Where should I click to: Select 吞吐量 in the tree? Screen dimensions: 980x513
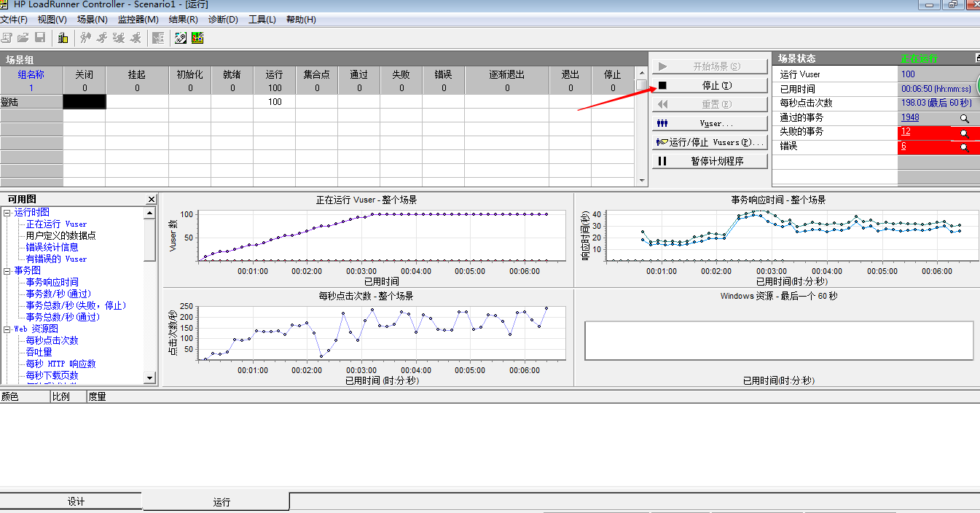pyautogui.click(x=39, y=352)
